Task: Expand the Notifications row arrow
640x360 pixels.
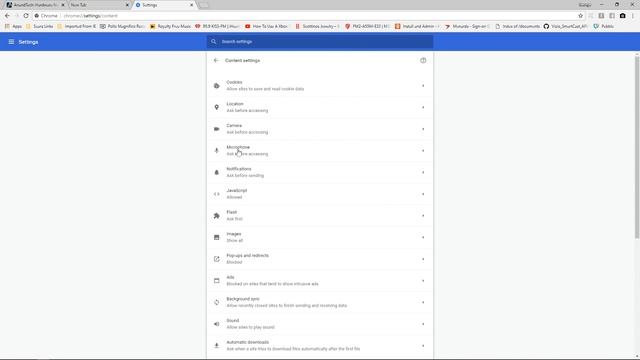Action: pos(423,172)
